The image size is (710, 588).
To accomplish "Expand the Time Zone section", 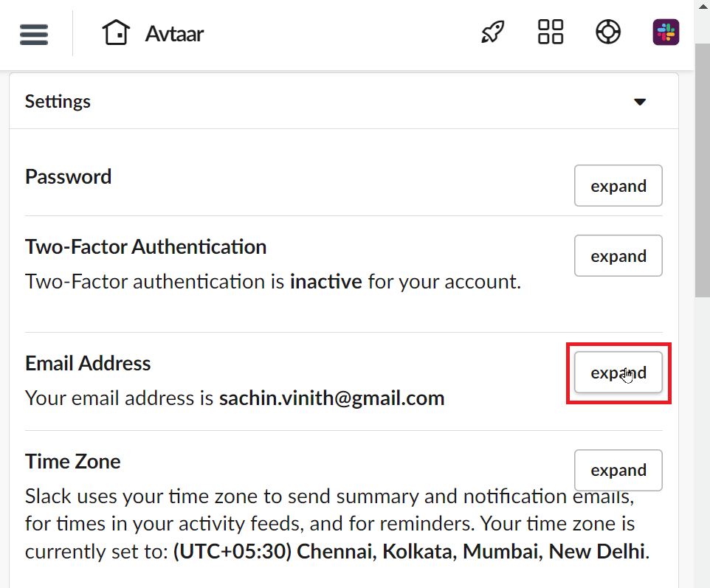I will 618,470.
